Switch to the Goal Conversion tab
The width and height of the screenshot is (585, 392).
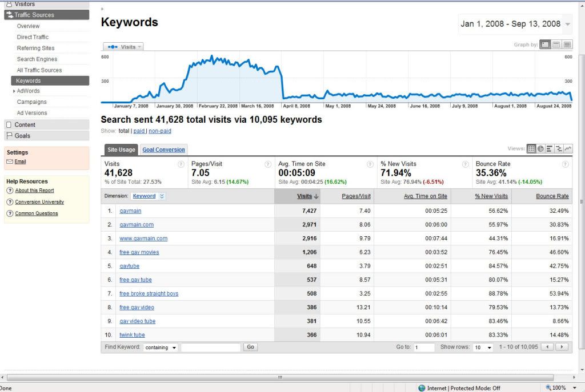pyautogui.click(x=163, y=149)
